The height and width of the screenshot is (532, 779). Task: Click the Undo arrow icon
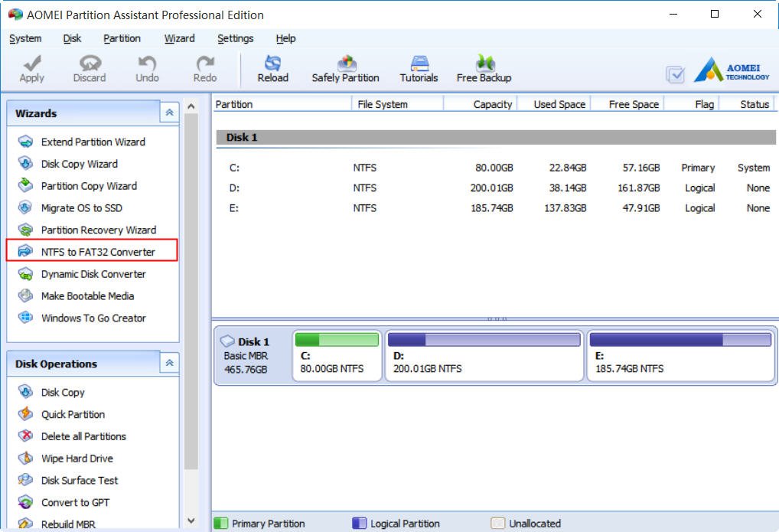tap(147, 63)
